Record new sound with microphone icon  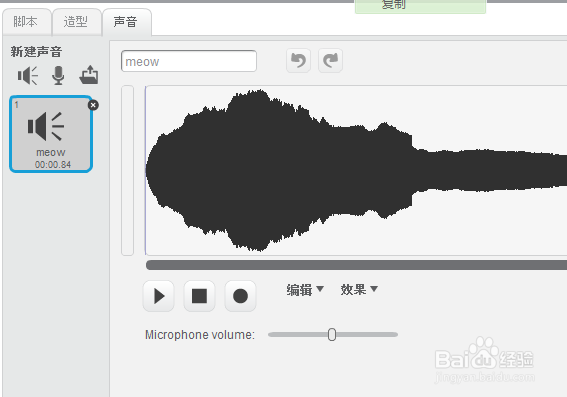tap(58, 76)
